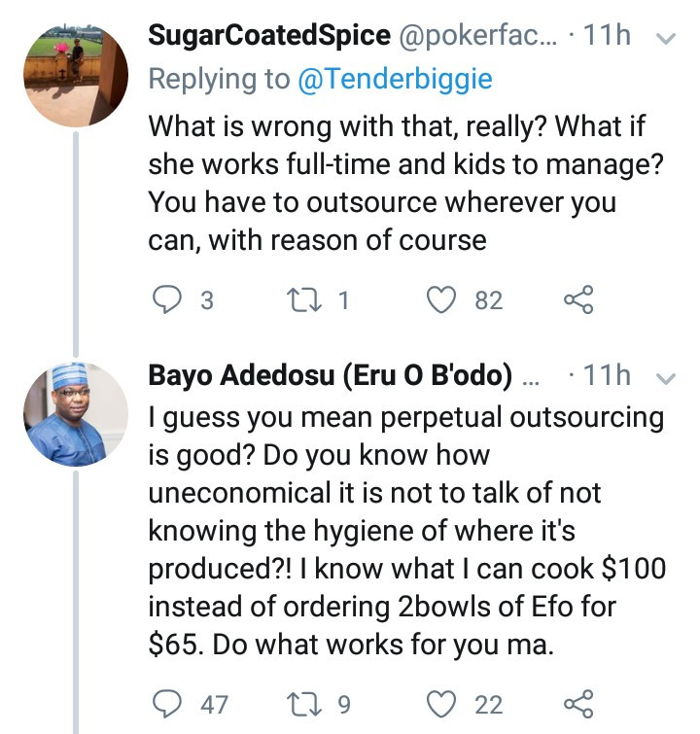The width and height of the screenshot is (700, 734).
Task: Open the @pokerfac... handle
Action: (x=478, y=36)
